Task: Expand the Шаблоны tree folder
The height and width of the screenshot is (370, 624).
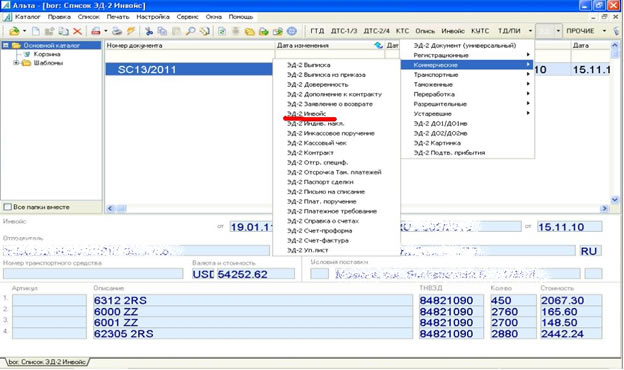Action: (x=16, y=63)
